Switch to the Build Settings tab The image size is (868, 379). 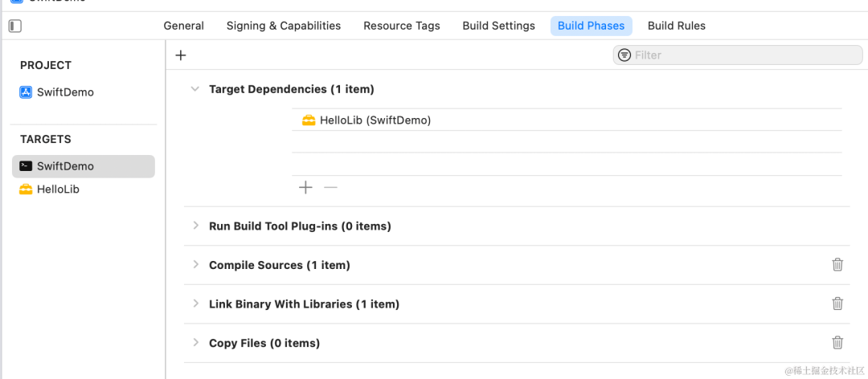[x=499, y=26]
